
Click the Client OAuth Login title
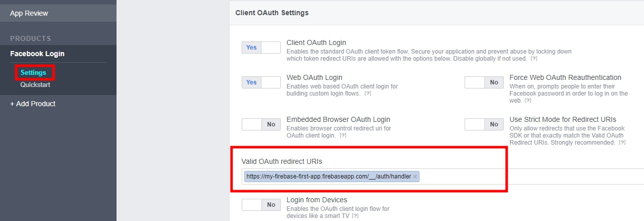click(x=316, y=42)
